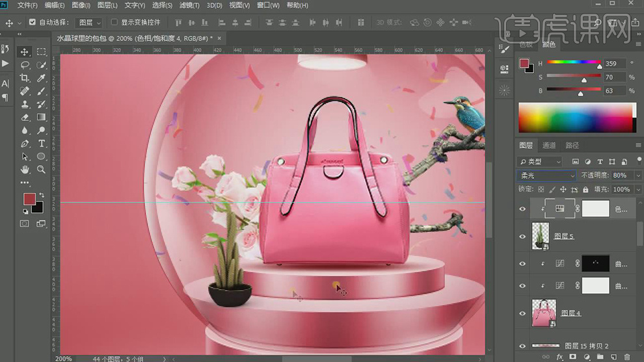Click the delete layer trash icon
Image resolution: width=644 pixels, height=362 pixels.
click(x=627, y=357)
